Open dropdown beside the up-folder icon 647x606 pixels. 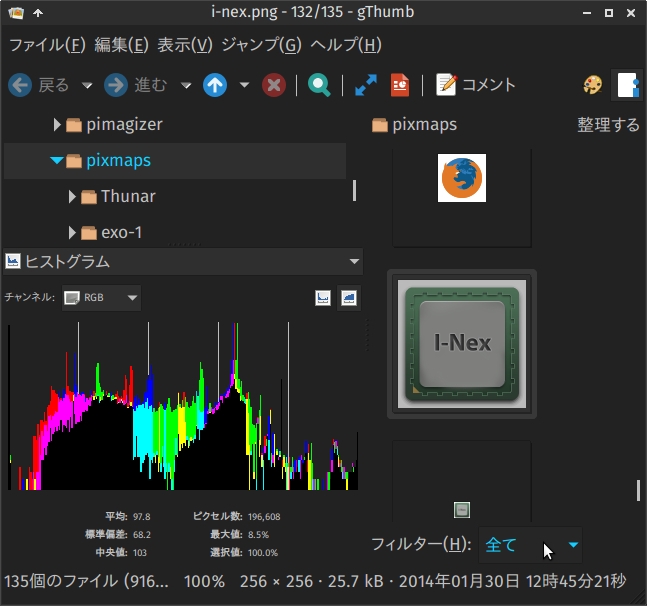tap(244, 85)
